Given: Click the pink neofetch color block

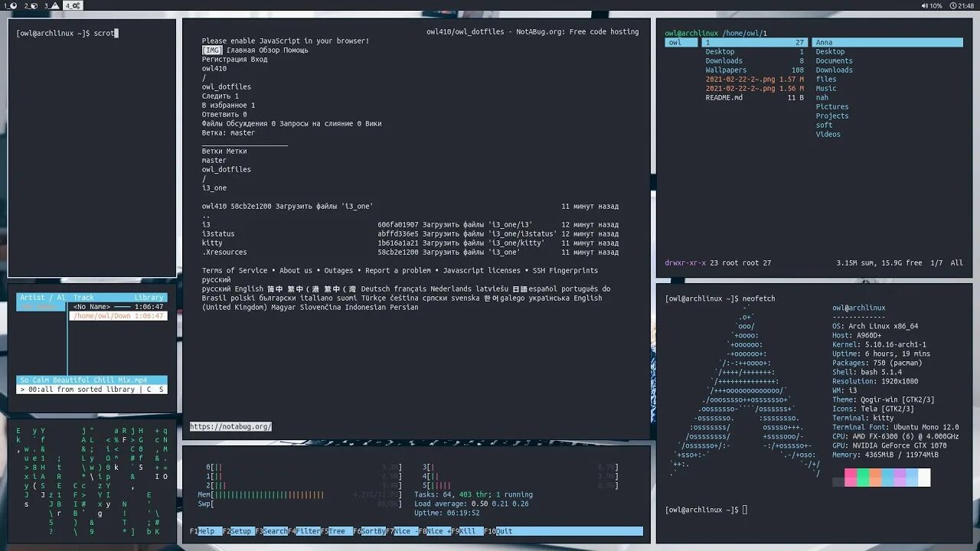Looking at the screenshot, I should click(851, 478).
